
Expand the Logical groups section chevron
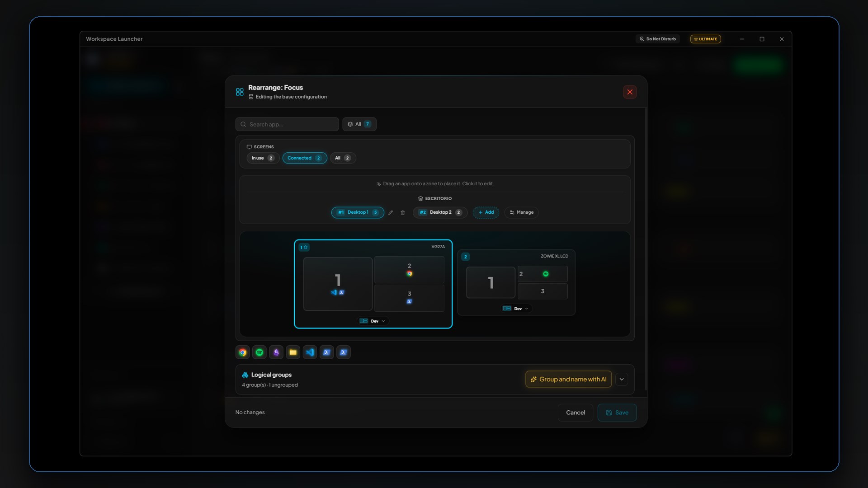(x=622, y=380)
